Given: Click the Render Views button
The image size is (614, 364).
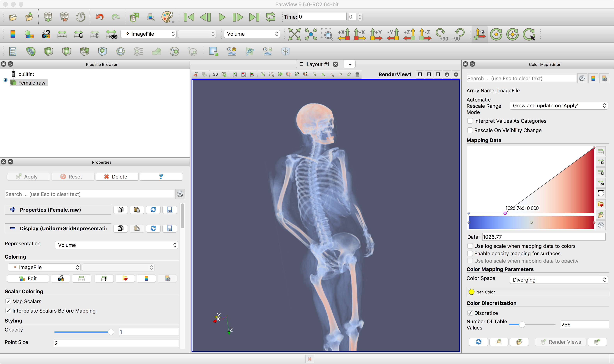Looking at the screenshot, I should pyautogui.click(x=561, y=342).
